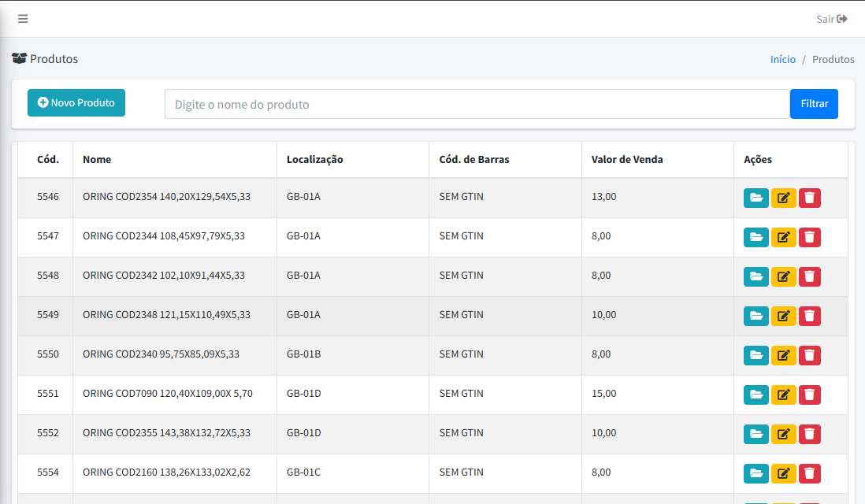
Task: Click the Sair logout link
Action: (x=831, y=20)
